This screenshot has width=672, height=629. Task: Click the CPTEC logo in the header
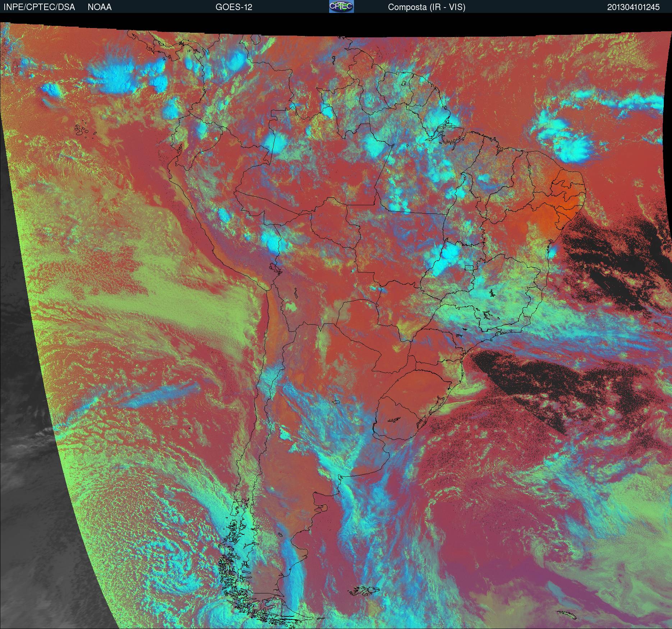click(341, 6)
